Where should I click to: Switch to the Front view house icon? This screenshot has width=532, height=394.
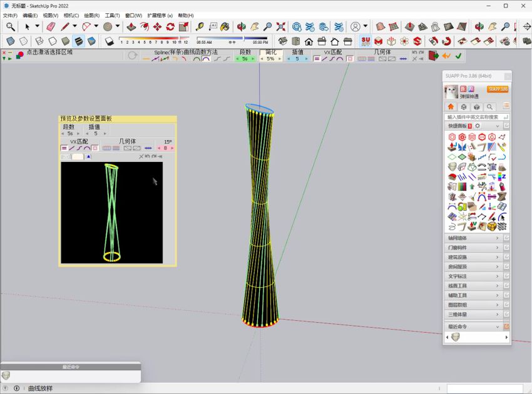tap(309, 41)
